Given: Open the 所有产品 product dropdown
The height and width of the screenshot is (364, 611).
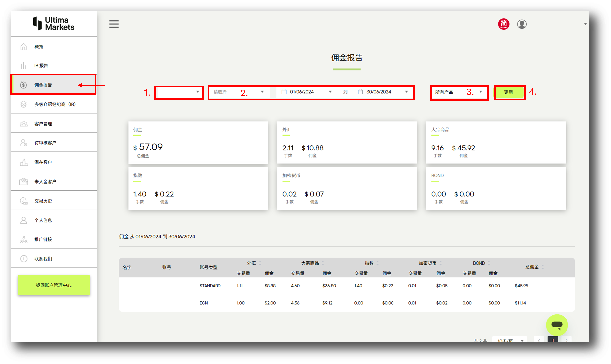Looking at the screenshot, I should pyautogui.click(x=459, y=92).
